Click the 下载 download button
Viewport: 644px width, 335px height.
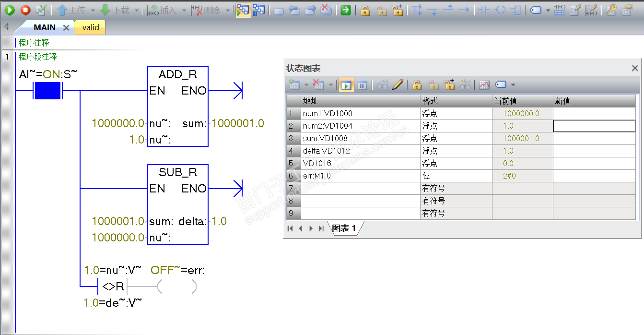click(115, 10)
